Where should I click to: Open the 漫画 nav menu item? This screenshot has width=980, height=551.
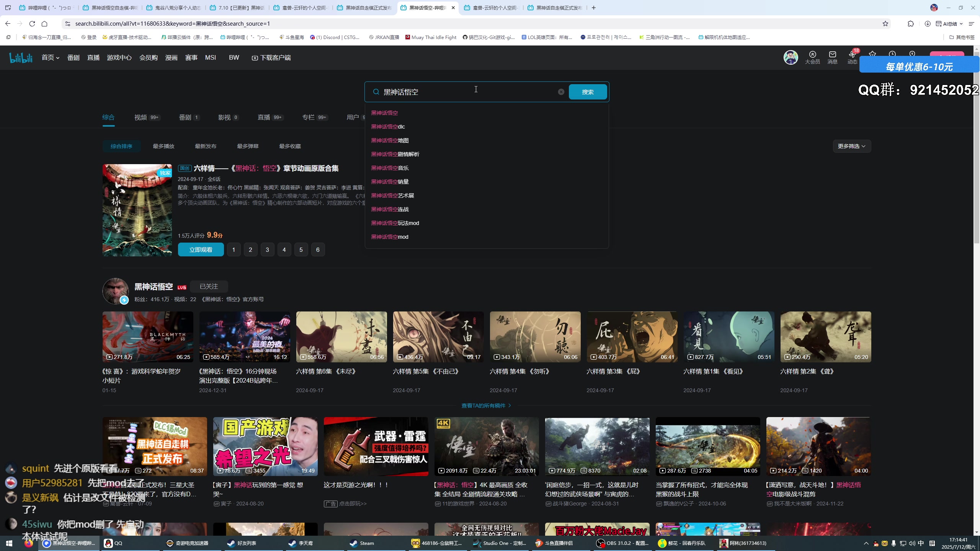[x=171, y=58]
